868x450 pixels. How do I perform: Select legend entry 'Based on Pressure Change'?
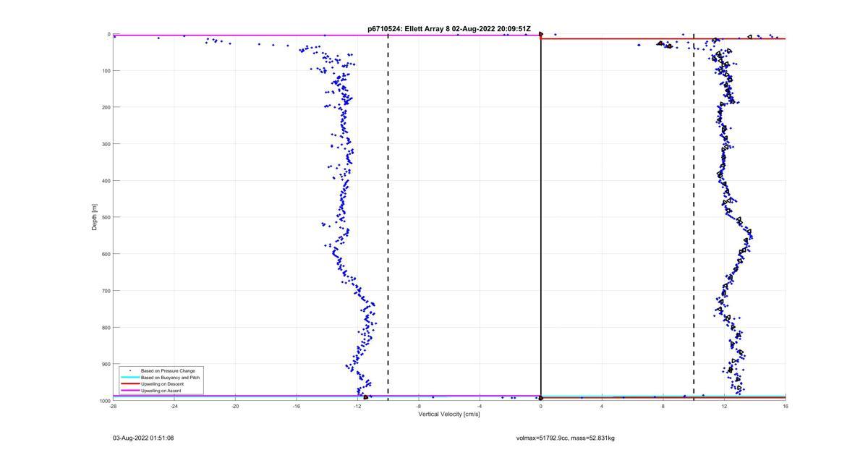click(x=168, y=371)
